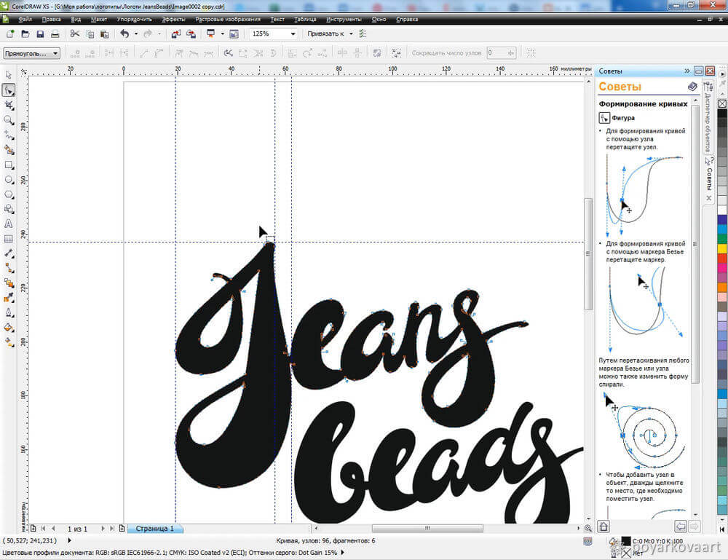
Task: Print the document
Action: pyautogui.click(x=55, y=34)
